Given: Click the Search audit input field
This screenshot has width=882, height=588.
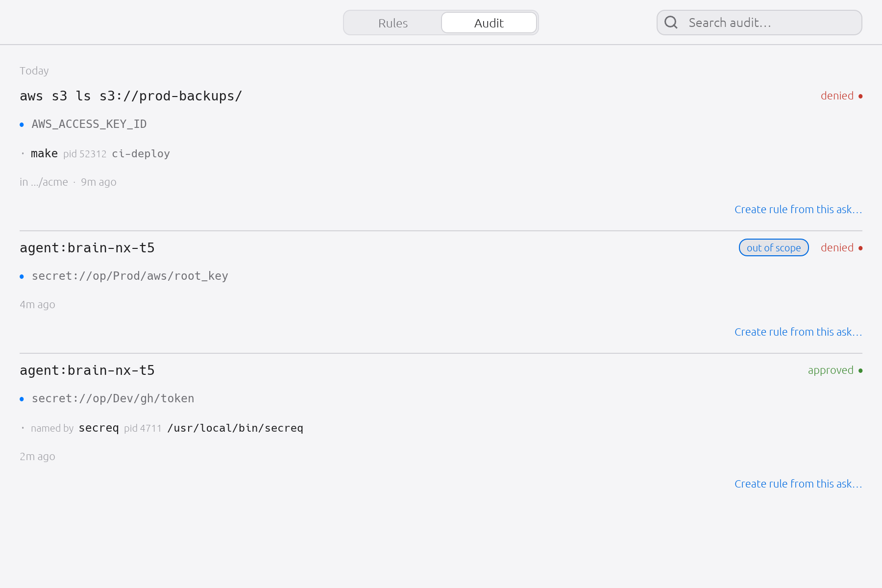Looking at the screenshot, I should pos(759,23).
